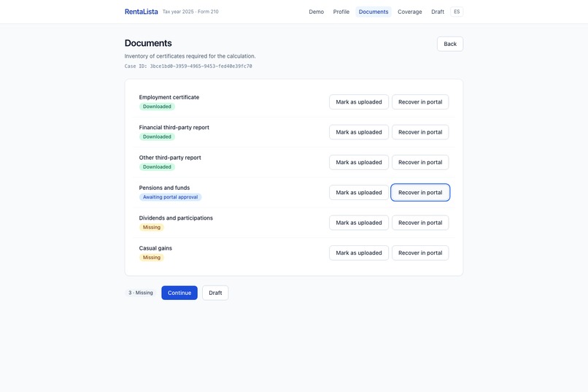Mark Employment certificate as uploaded

[x=358, y=102]
